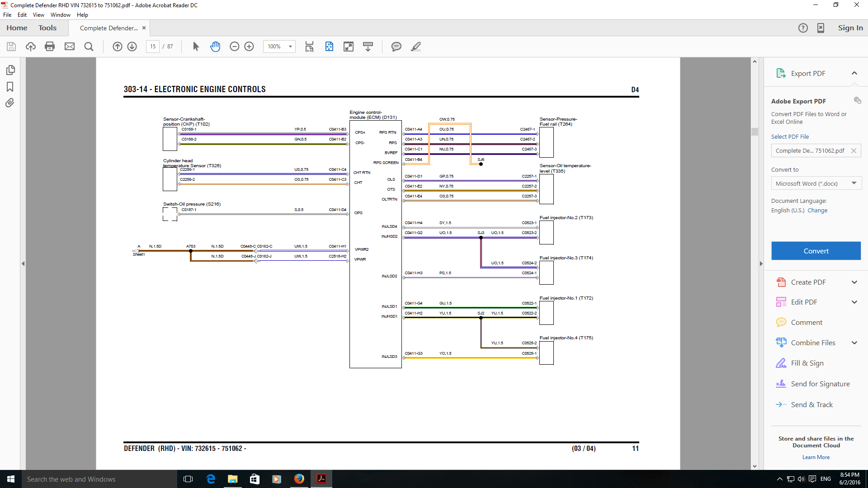Open Bookmarks panel
868x488 pixels.
click(x=10, y=87)
